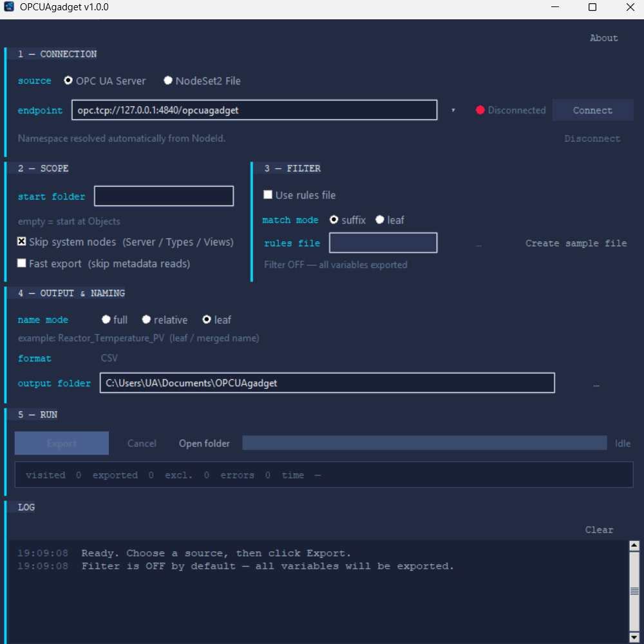Open the About link

[603, 38]
